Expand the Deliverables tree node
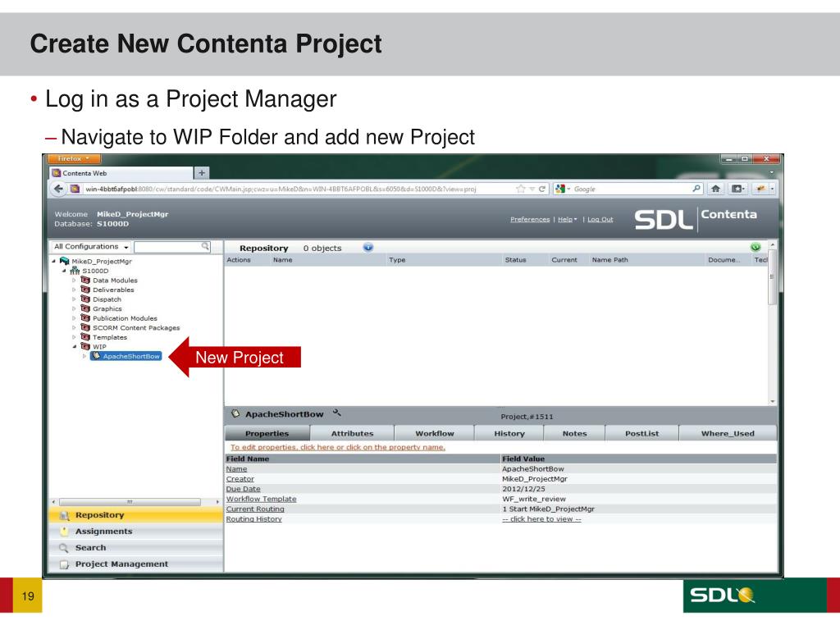The width and height of the screenshot is (840, 630). pyautogui.click(x=74, y=290)
